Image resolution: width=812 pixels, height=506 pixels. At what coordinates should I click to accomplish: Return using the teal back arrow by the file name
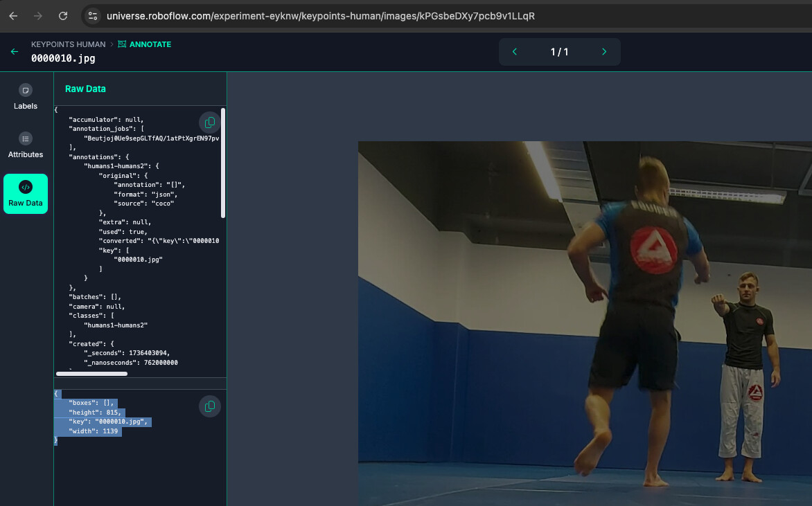coord(15,52)
